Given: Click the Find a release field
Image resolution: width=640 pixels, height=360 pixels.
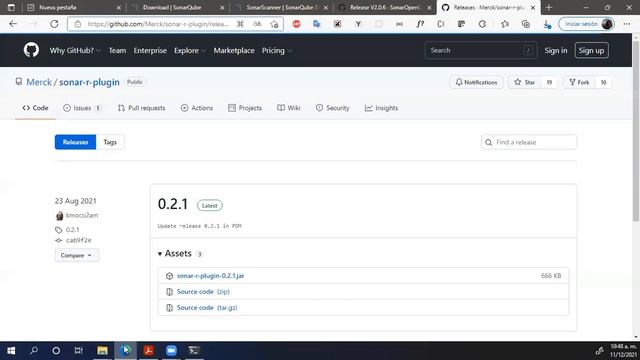Looking at the screenshot, I should pos(529,142).
